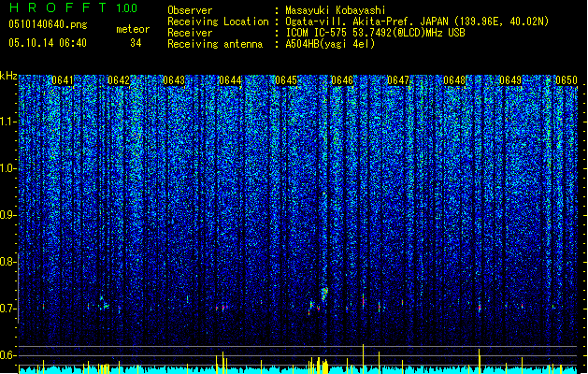Click the tall yellow power spike near 0649
This screenshot has height=374, width=588.
coord(480,361)
